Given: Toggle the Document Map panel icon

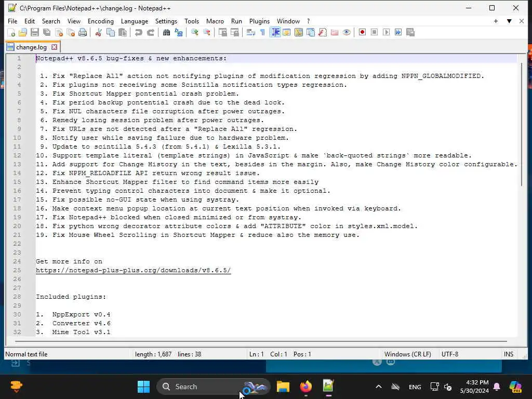Looking at the screenshot, I should click(299, 33).
